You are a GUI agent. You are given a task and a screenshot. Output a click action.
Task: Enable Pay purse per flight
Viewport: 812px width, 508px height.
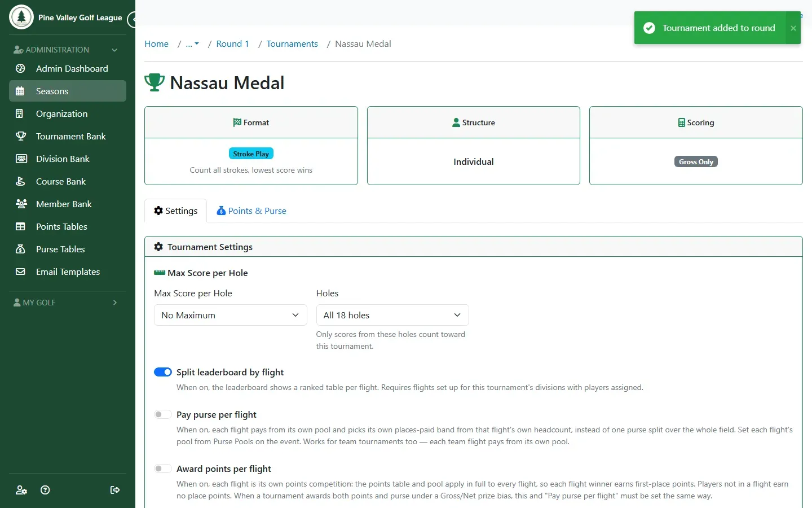click(163, 414)
